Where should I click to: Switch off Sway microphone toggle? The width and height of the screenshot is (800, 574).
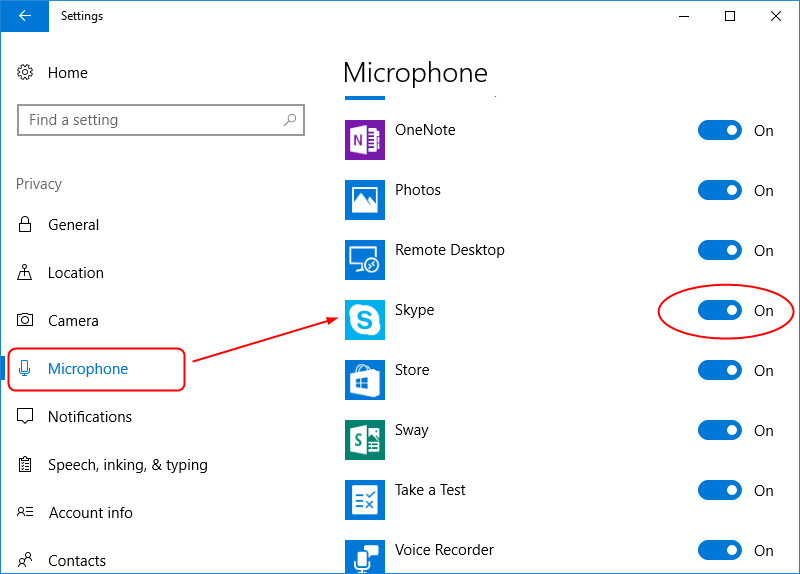[x=719, y=430]
